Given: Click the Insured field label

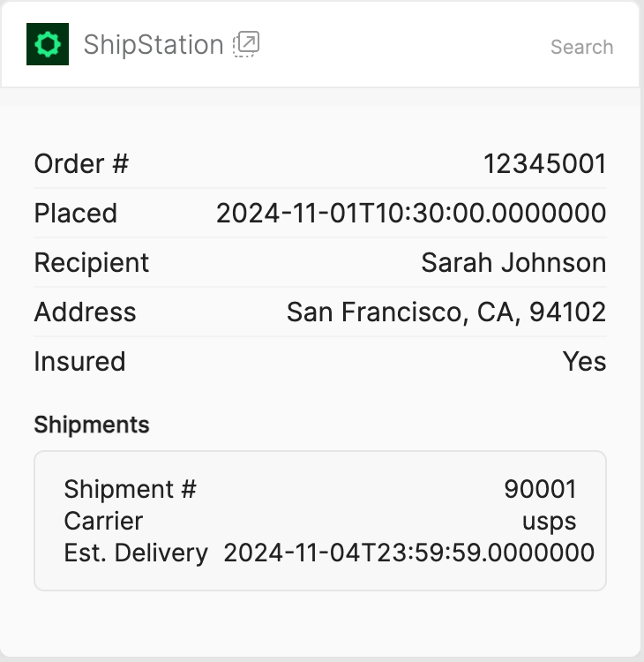Looking at the screenshot, I should pyautogui.click(x=79, y=361).
